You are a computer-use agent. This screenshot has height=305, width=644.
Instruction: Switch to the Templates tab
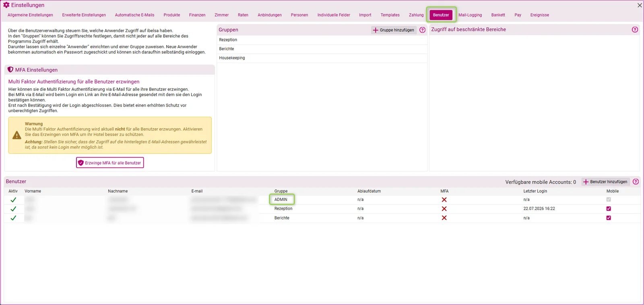[x=390, y=15]
